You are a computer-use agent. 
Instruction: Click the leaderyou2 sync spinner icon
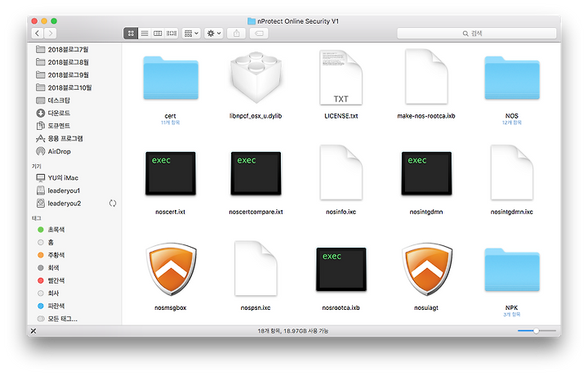[x=113, y=203]
